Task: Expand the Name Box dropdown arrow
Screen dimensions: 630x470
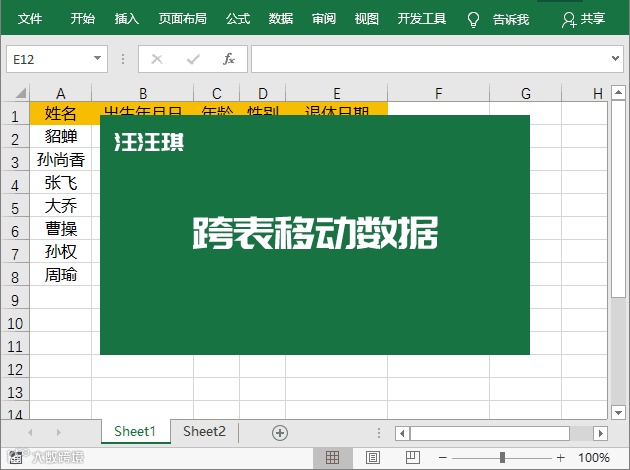Action: coord(97,59)
